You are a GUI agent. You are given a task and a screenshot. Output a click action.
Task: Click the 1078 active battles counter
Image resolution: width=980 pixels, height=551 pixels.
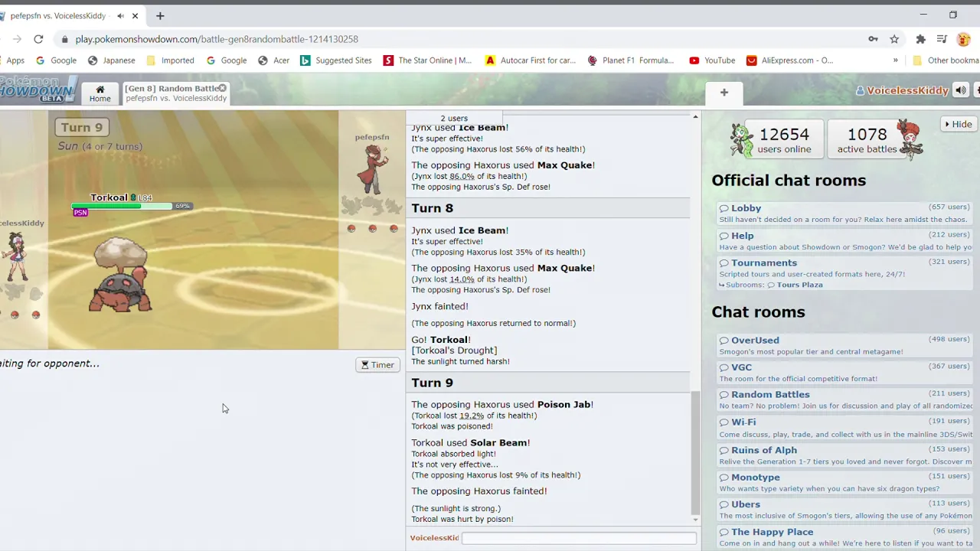point(867,139)
